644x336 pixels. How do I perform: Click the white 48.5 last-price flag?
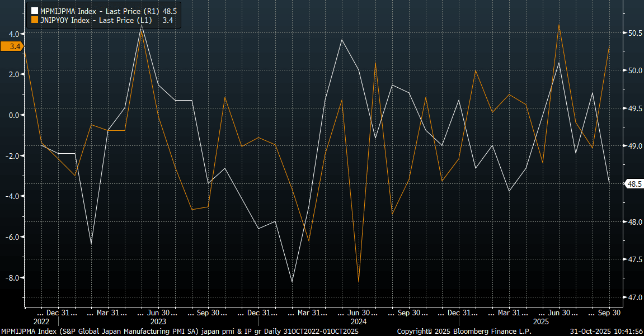633,184
